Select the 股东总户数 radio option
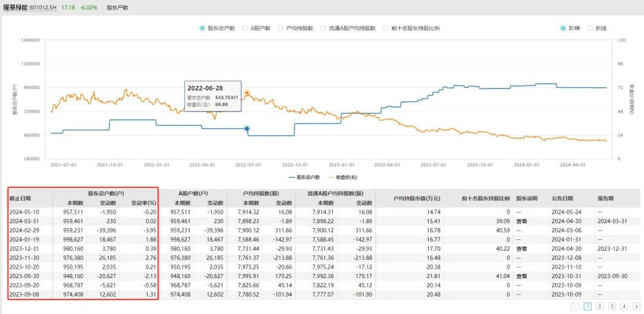 point(203,28)
